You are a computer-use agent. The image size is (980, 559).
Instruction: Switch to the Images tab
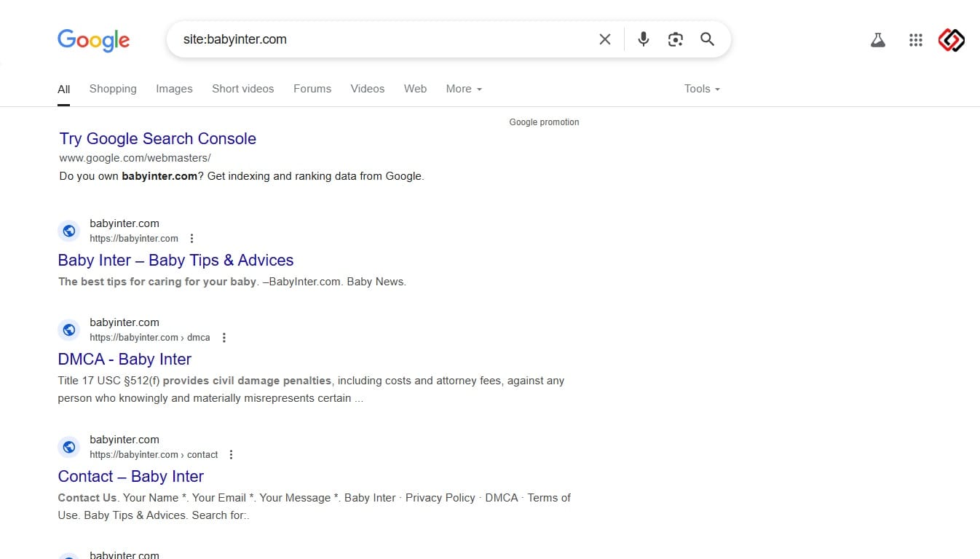pyautogui.click(x=174, y=89)
